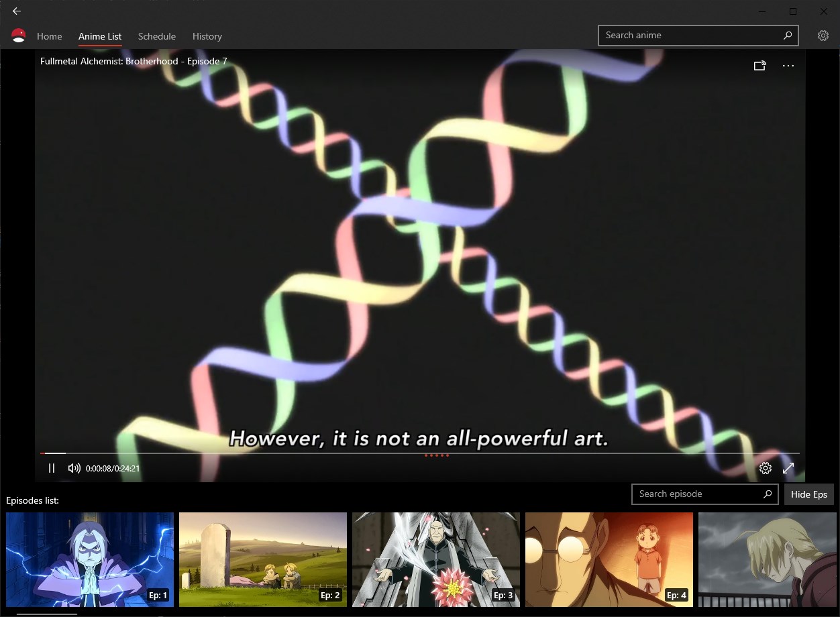
Task: Play the Ep: 4 thumbnail
Action: click(609, 559)
